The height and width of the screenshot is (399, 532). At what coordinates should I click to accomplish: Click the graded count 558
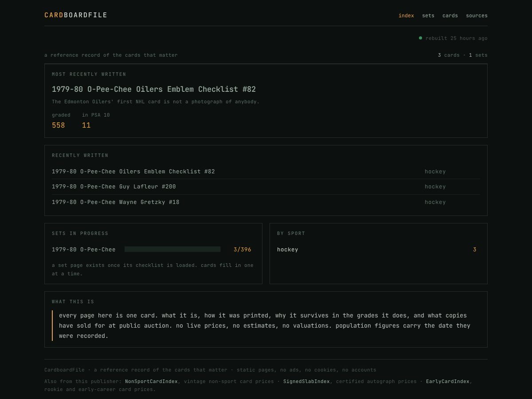tap(59, 125)
